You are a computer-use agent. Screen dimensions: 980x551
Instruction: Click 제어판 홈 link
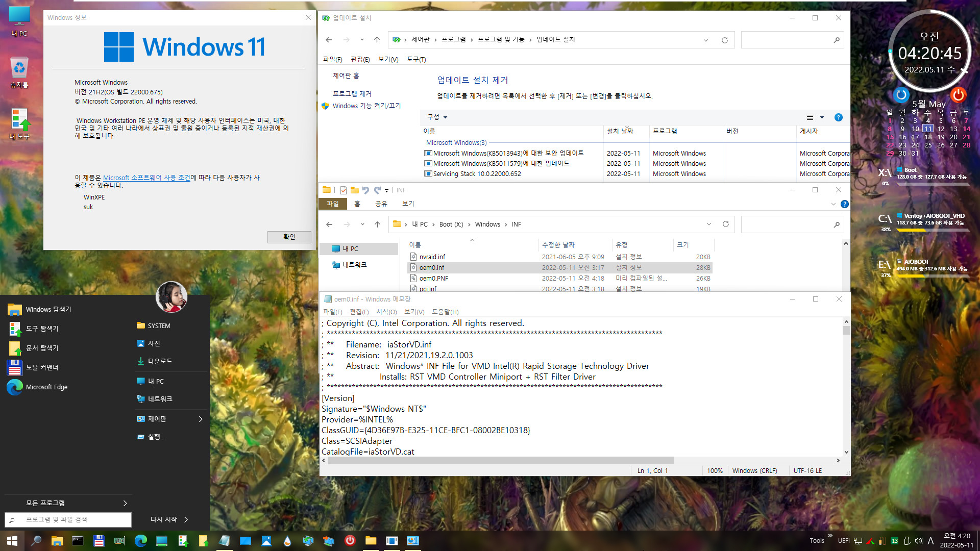(346, 76)
